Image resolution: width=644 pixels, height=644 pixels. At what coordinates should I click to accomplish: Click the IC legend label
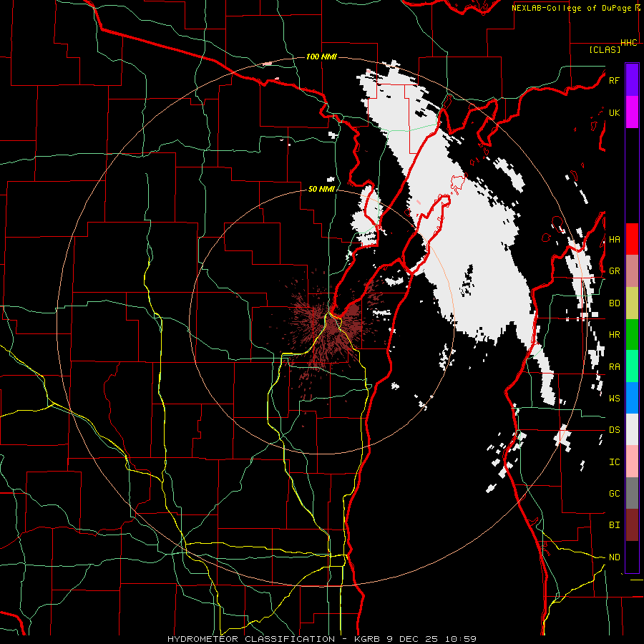tap(614, 462)
